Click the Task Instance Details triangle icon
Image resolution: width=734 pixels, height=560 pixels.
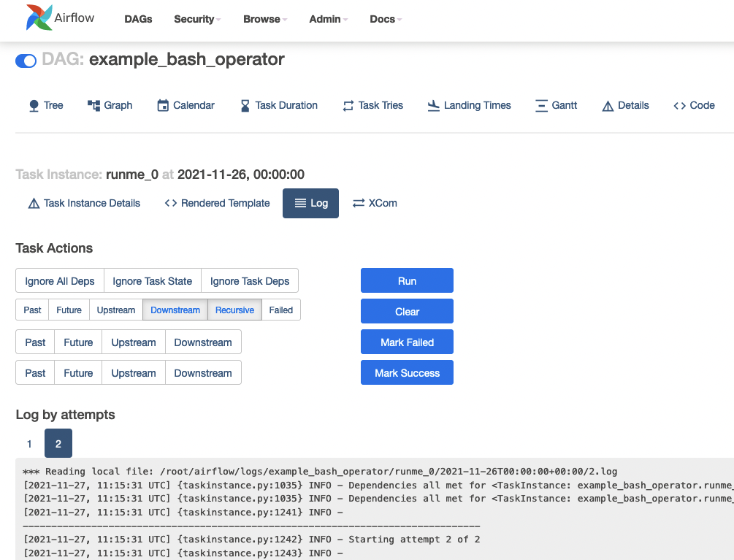coord(34,204)
